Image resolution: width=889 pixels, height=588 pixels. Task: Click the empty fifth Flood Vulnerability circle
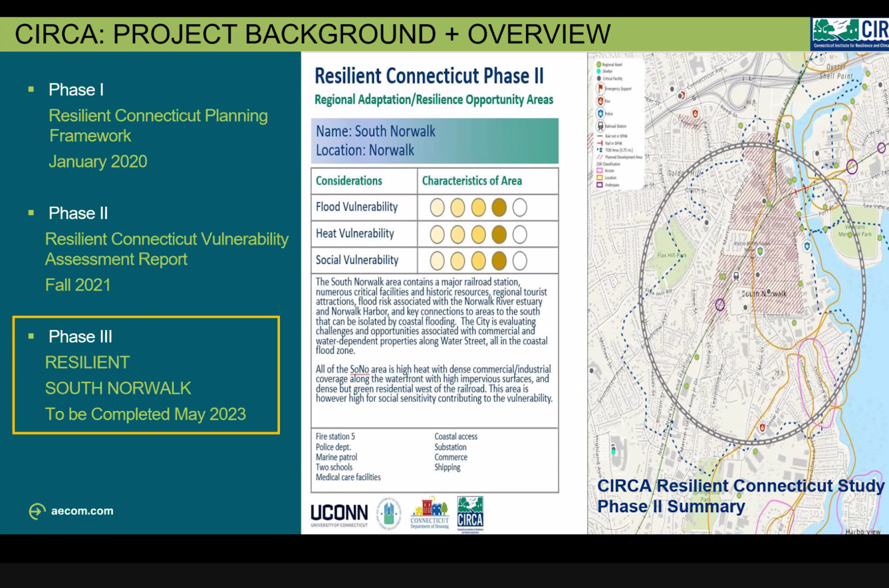[x=520, y=208]
